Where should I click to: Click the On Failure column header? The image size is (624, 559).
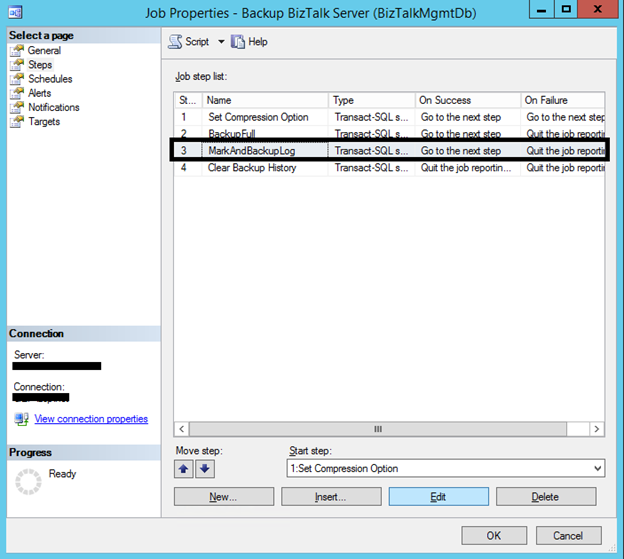tap(563, 100)
